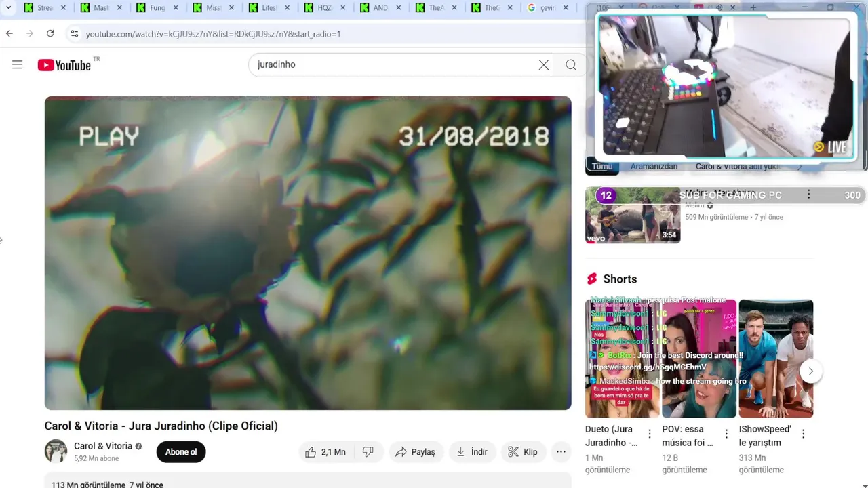Open options for POV: essa música short
This screenshot has width=868, height=488.
726,434
